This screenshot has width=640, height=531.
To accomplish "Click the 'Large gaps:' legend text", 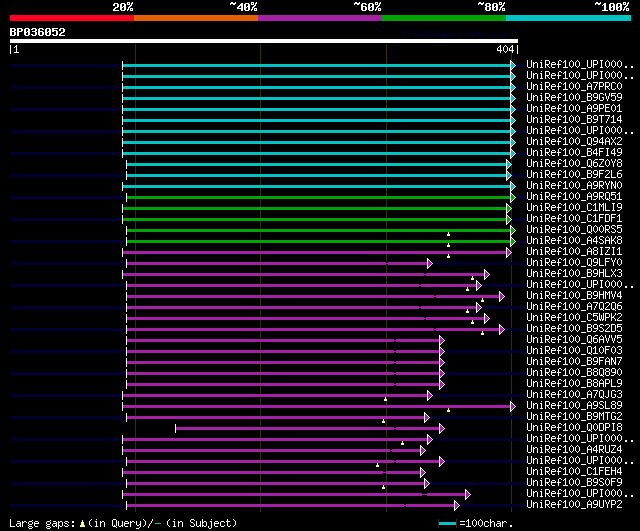I will (42, 523).
